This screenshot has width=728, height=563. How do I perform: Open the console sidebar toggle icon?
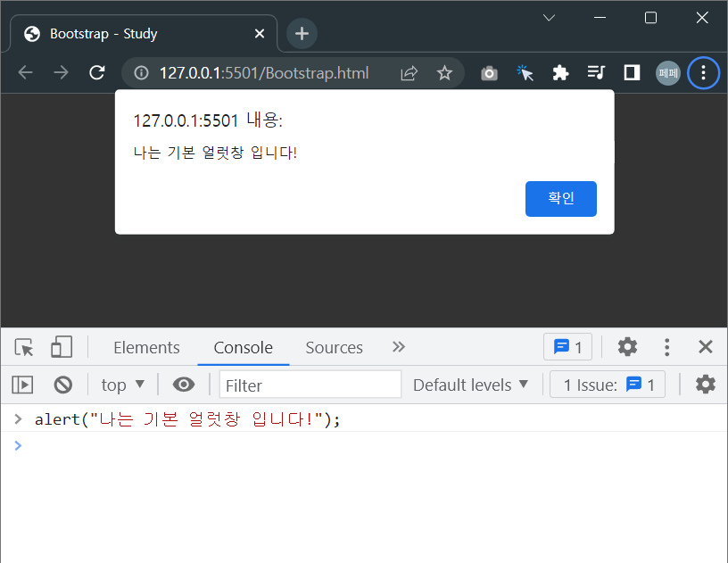(x=21, y=384)
